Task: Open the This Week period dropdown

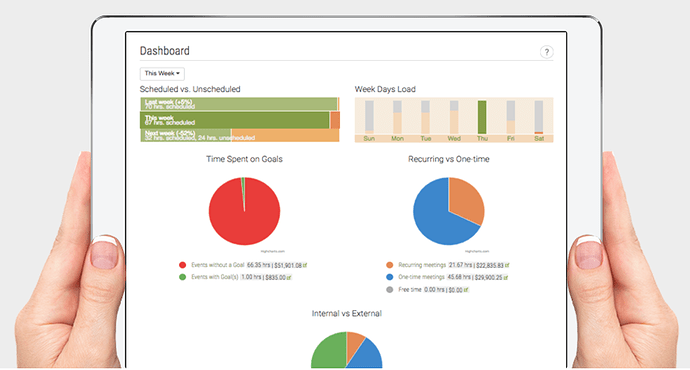Action: tap(162, 73)
